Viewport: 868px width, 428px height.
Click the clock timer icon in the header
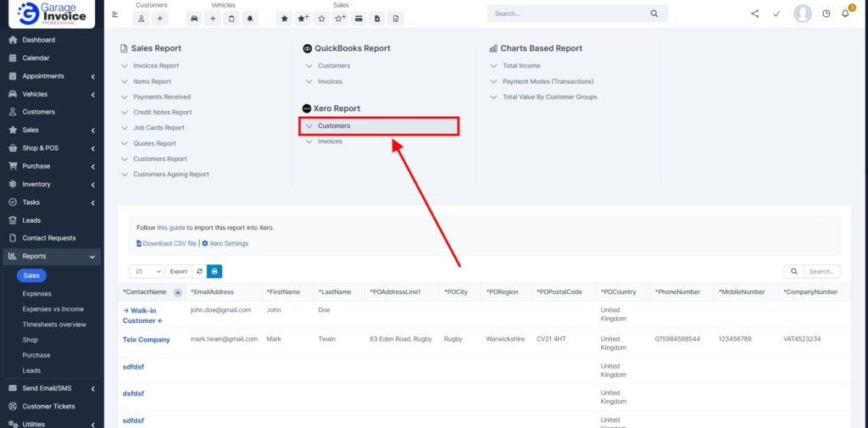coord(826,14)
